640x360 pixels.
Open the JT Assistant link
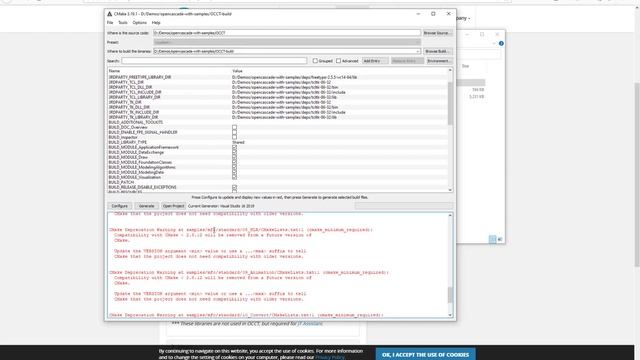point(310,324)
